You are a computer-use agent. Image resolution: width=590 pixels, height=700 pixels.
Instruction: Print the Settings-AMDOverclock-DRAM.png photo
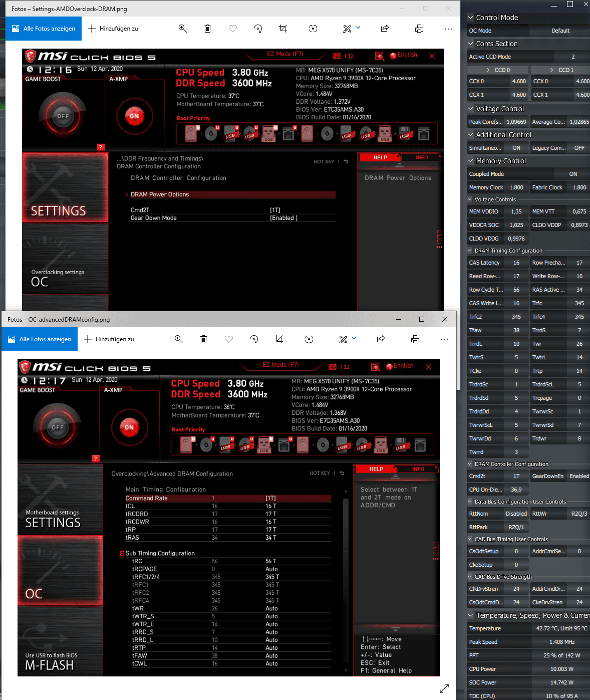(x=419, y=29)
